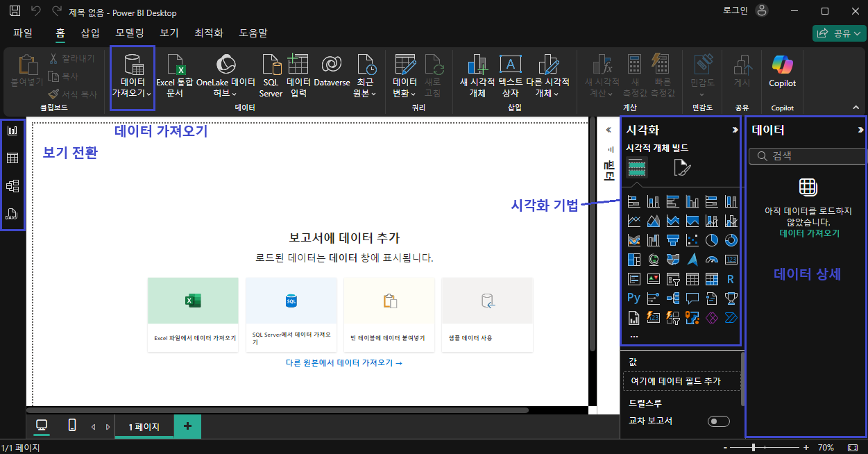Insert a 텍스트 상자 from ribbon
This screenshot has width=868, height=454.
coord(511,76)
